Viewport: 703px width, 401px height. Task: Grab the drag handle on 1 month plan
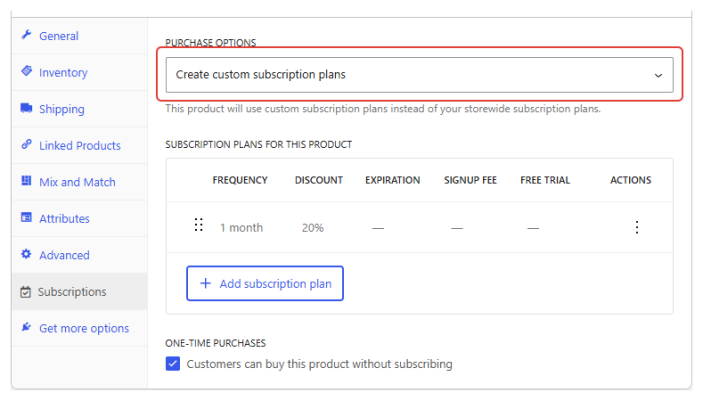tap(199, 225)
